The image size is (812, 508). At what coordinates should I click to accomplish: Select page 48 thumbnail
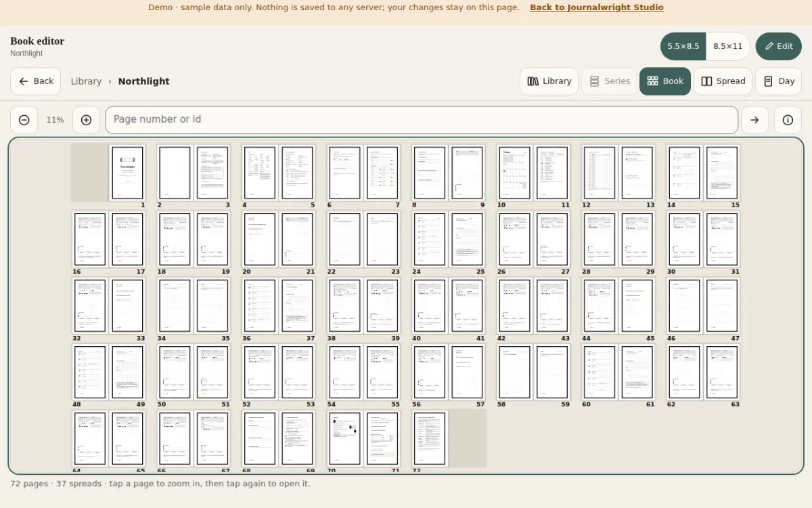[90, 372]
